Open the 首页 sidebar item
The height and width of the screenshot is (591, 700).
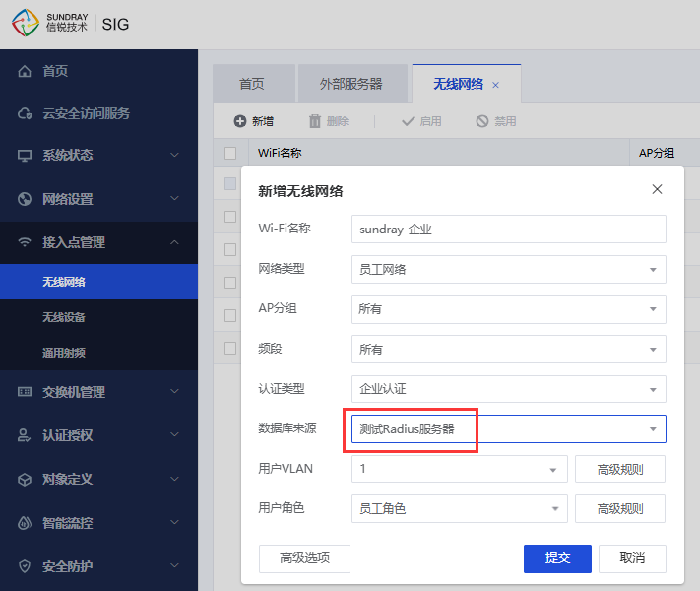(55, 71)
